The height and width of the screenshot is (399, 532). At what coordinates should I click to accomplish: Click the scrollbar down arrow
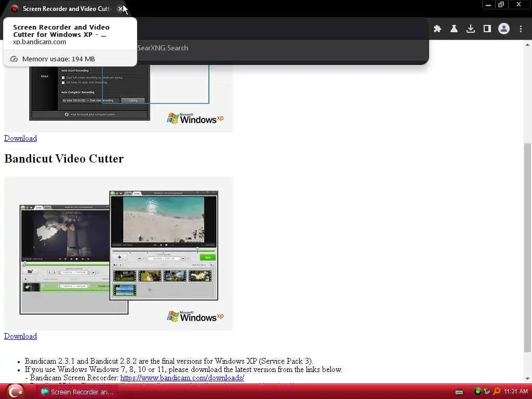click(528, 379)
